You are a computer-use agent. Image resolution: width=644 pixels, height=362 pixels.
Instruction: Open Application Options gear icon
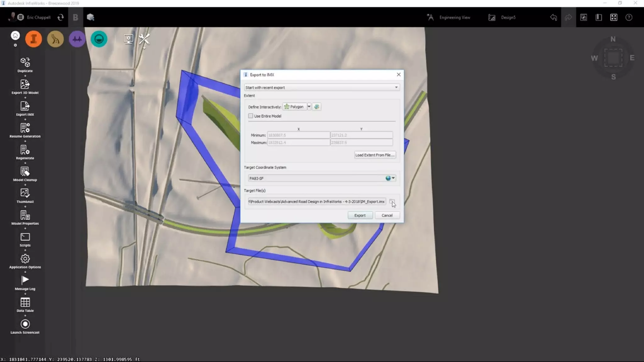[25, 259]
